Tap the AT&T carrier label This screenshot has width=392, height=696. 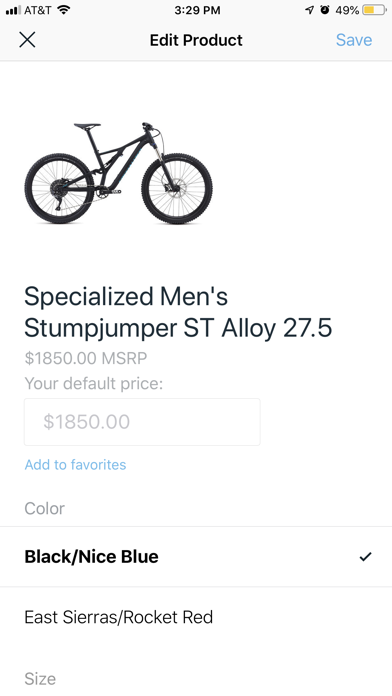tap(38, 10)
